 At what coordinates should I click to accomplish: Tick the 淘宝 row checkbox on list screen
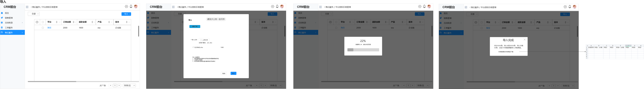43,28
